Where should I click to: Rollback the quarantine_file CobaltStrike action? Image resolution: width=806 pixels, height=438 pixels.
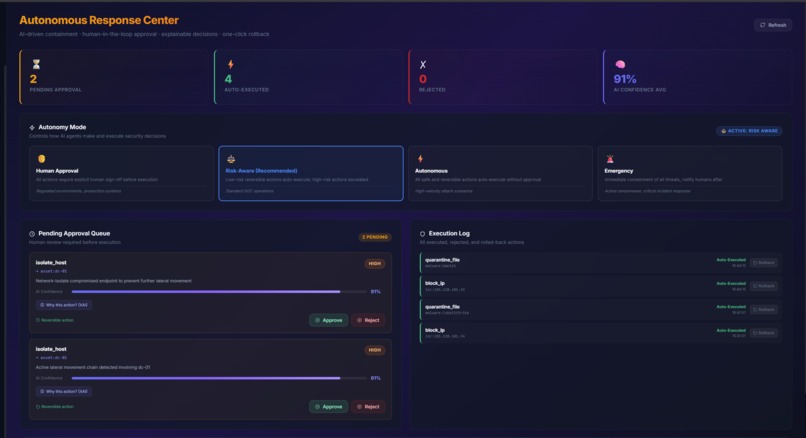point(764,309)
